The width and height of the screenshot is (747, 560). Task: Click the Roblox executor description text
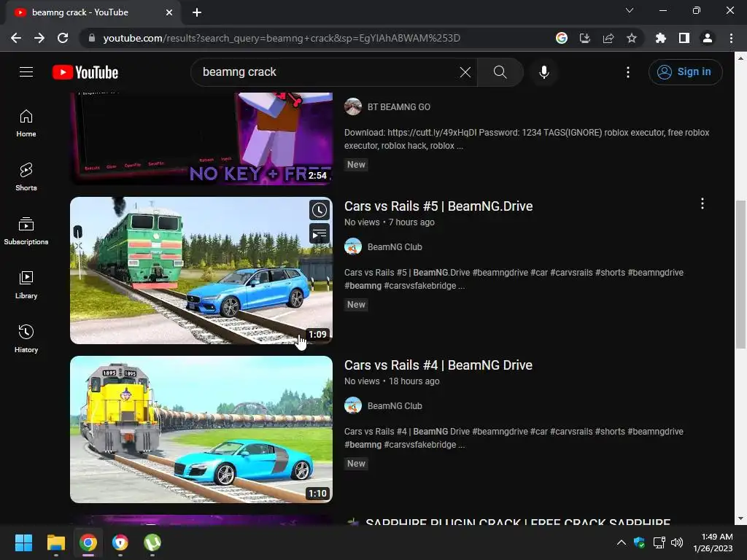pyautogui.click(x=527, y=139)
